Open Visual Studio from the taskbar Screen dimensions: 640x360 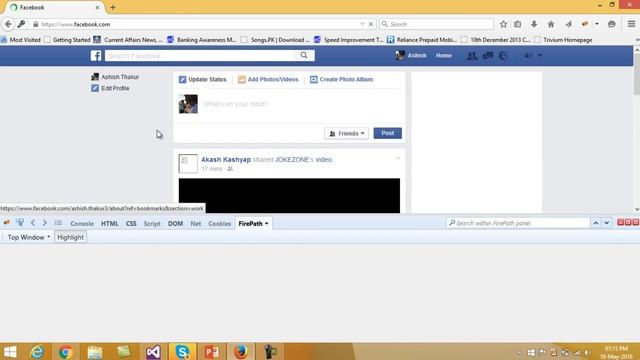(153, 352)
